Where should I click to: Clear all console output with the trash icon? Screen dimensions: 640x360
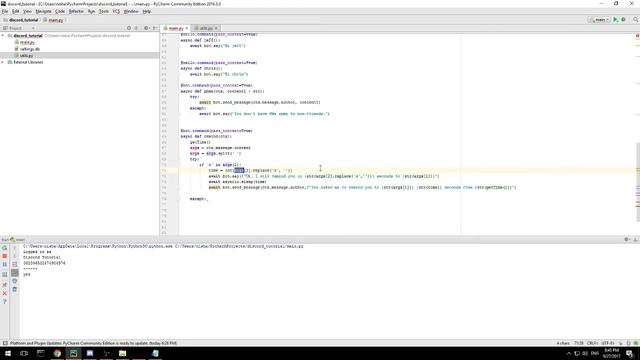(15, 289)
